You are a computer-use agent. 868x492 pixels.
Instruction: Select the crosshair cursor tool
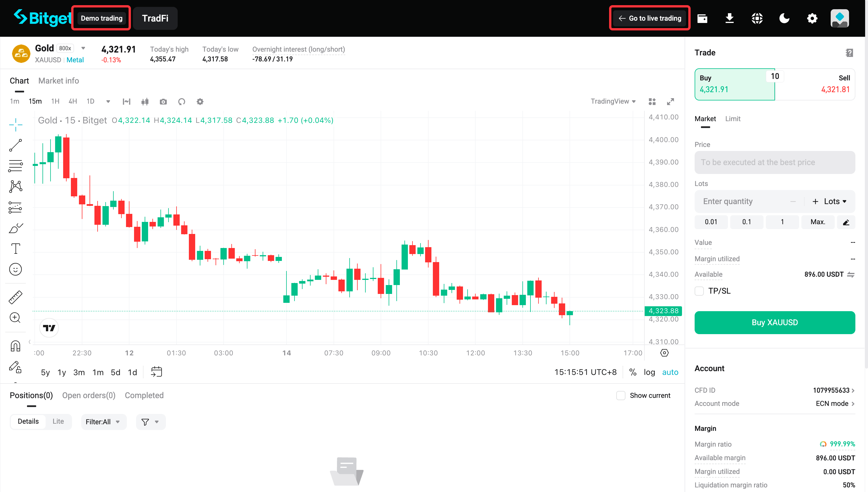click(x=15, y=125)
